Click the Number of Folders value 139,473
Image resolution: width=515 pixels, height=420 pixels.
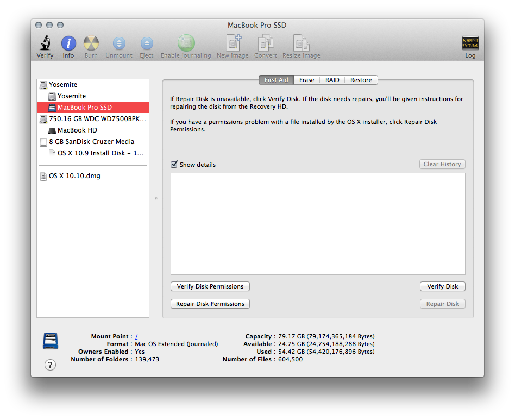[147, 359]
